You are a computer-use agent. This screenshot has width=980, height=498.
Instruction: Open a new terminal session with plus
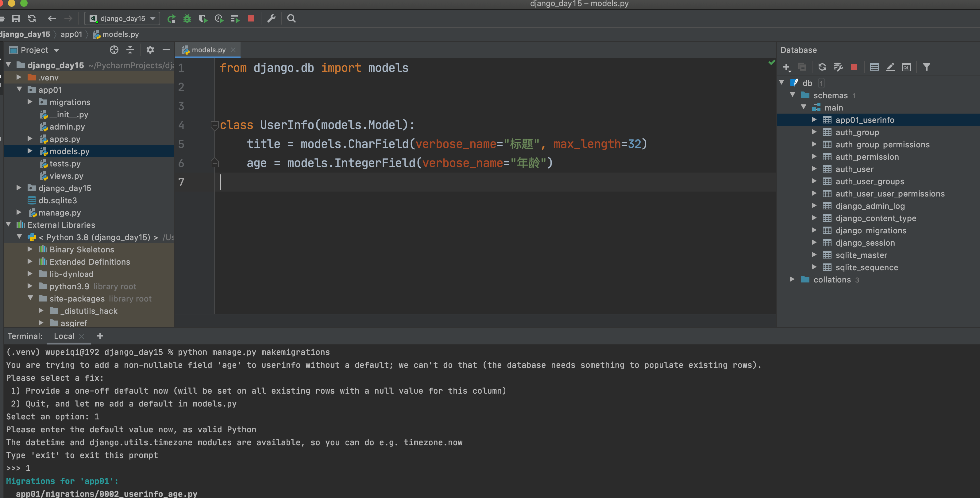click(100, 336)
